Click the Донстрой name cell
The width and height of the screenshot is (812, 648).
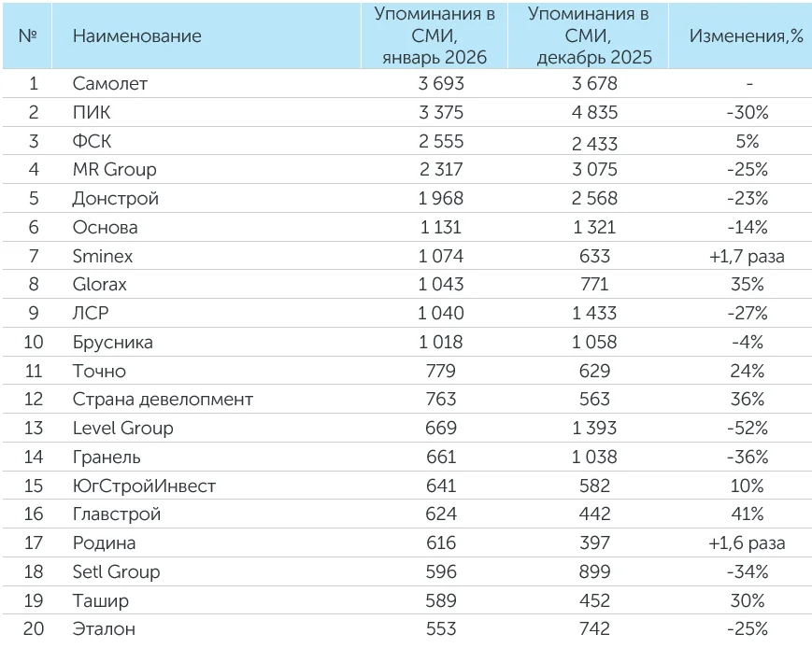coord(116,198)
